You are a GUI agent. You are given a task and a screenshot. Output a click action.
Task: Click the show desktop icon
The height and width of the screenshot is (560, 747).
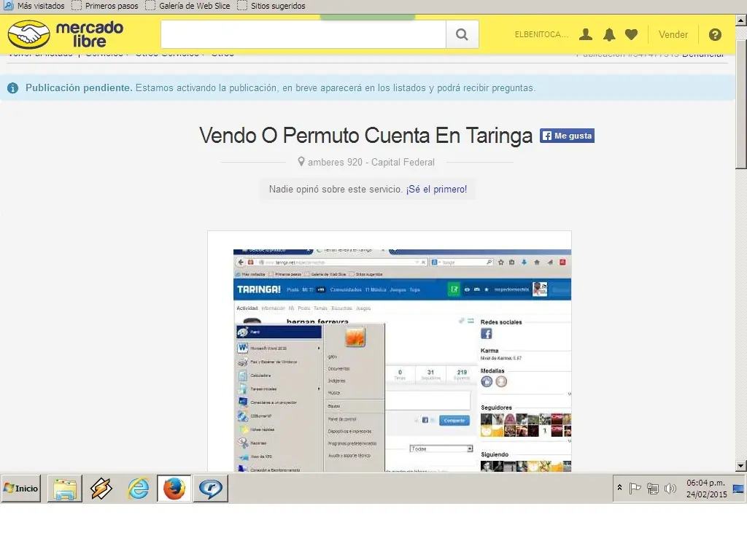738,489
